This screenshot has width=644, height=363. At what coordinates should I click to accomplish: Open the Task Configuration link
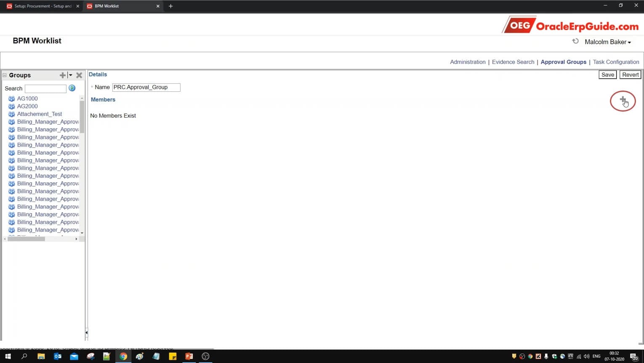click(616, 62)
